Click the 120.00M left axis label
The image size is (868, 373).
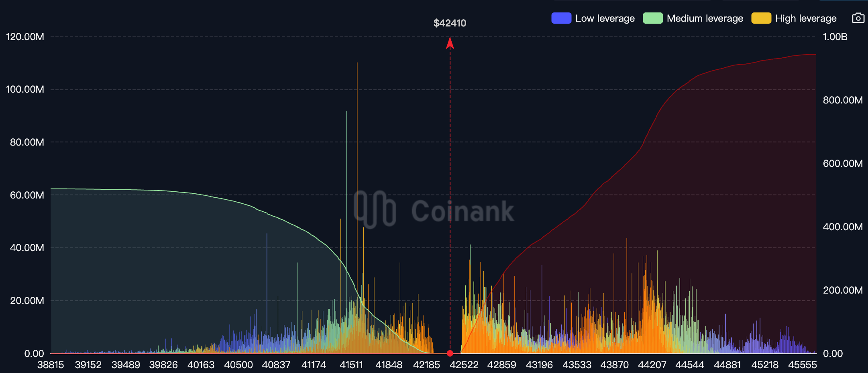click(x=25, y=37)
